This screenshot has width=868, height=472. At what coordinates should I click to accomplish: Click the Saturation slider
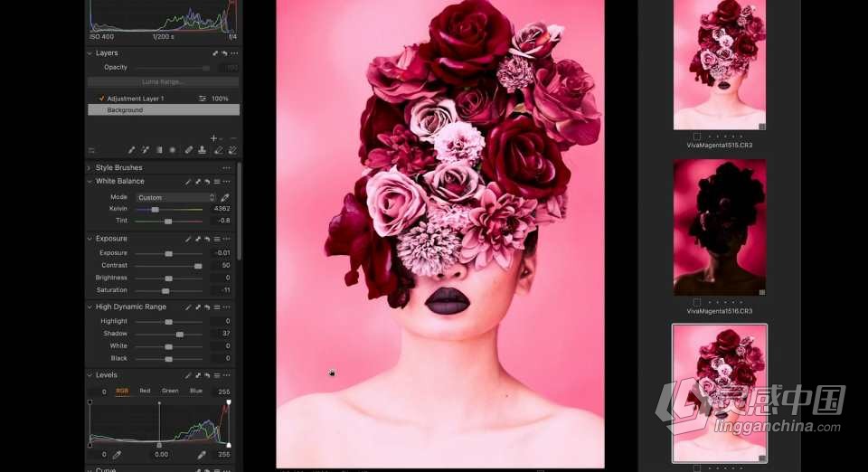point(169,290)
